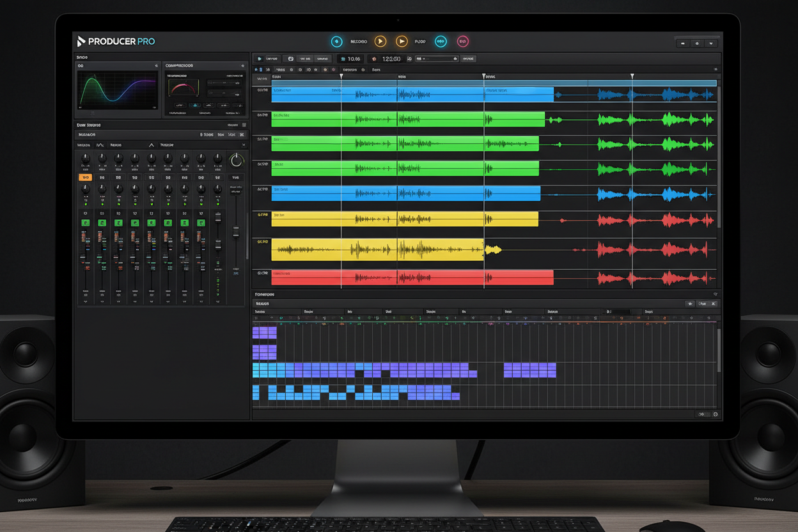The height and width of the screenshot is (532, 798).
Task: Enable the green record-arm pad on the second channel strip
Action: [x=101, y=223]
